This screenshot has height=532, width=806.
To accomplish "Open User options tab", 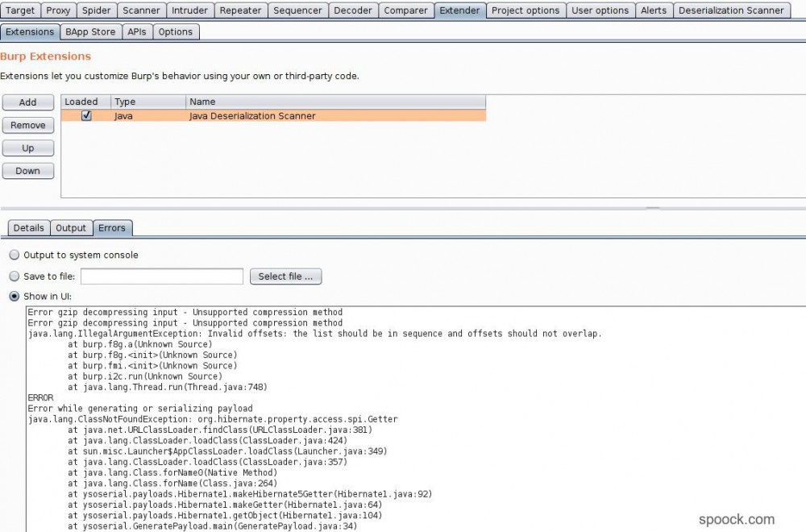I will point(600,10).
